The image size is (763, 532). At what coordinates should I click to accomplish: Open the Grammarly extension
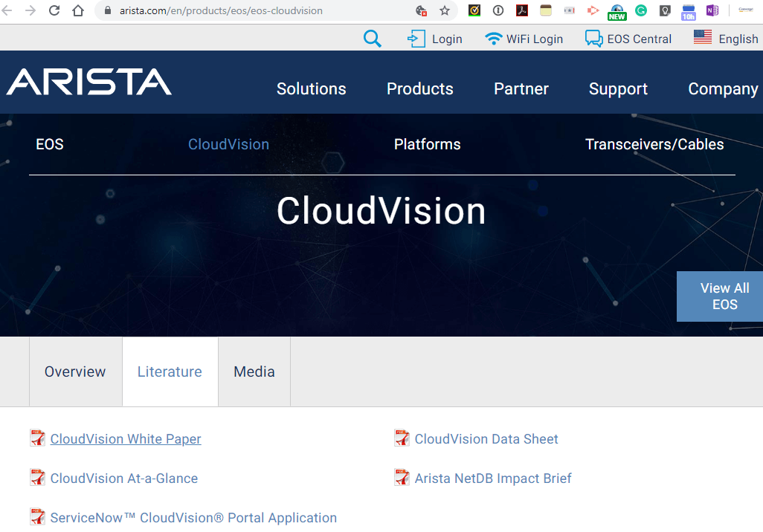tap(640, 10)
